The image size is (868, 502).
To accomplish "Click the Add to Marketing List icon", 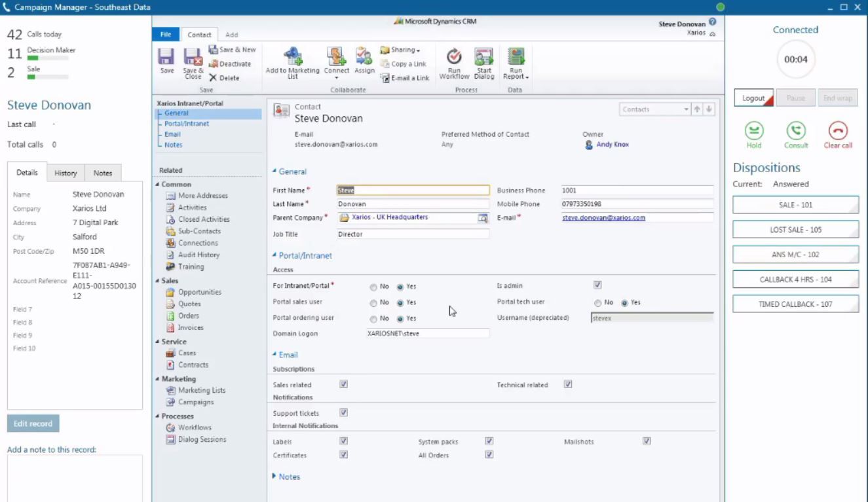I will pos(292,61).
